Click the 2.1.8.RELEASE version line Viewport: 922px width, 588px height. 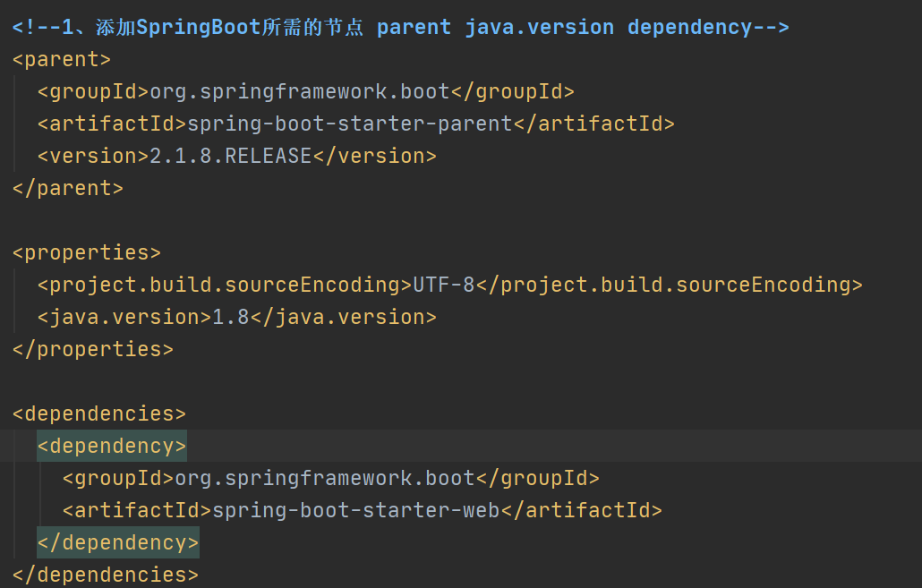[x=237, y=157]
